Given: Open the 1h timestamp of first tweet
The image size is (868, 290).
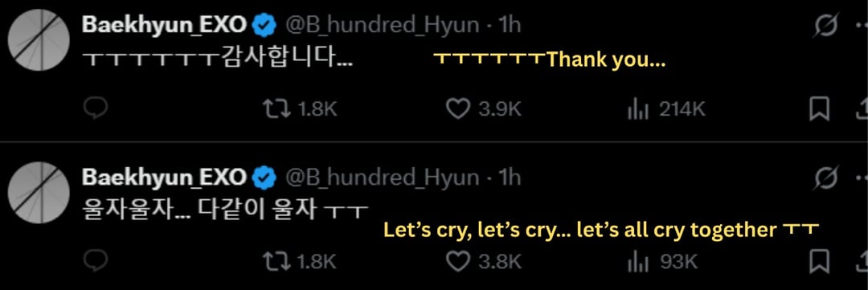Looking at the screenshot, I should click(510, 25).
